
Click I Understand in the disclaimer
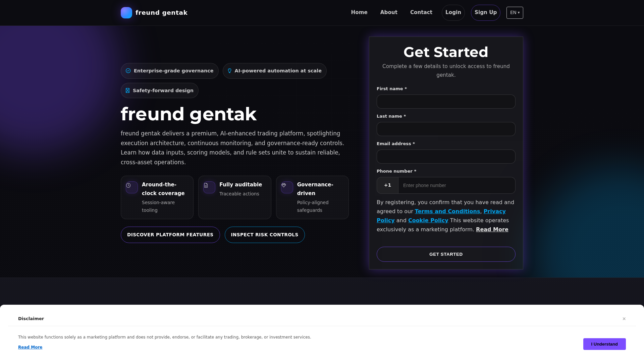(604, 344)
